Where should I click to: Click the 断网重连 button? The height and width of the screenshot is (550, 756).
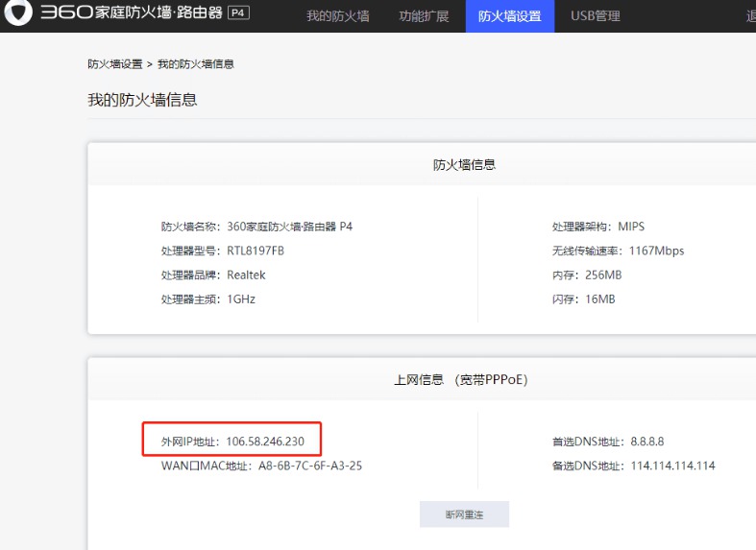[464, 514]
